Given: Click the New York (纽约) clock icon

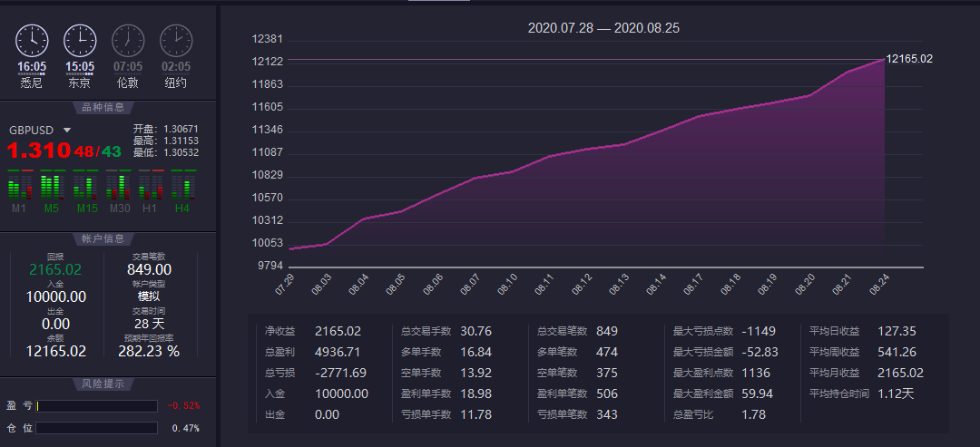Looking at the screenshot, I should pyautogui.click(x=176, y=40).
